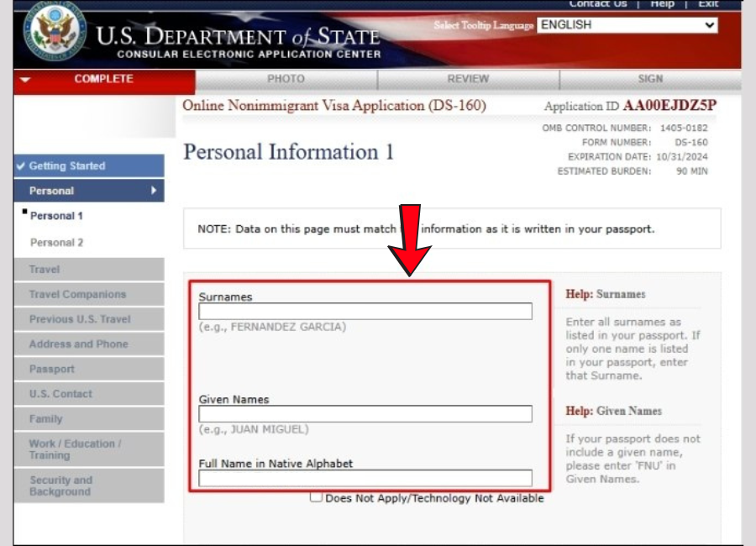Focus the Full Name in Native Alphabet field
The height and width of the screenshot is (546, 756).
pyautogui.click(x=365, y=478)
